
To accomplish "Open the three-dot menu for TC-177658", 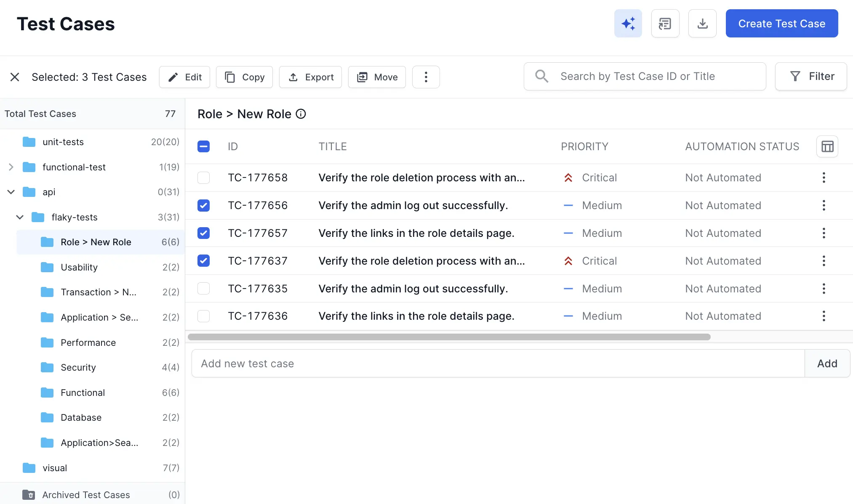I will click(x=824, y=178).
